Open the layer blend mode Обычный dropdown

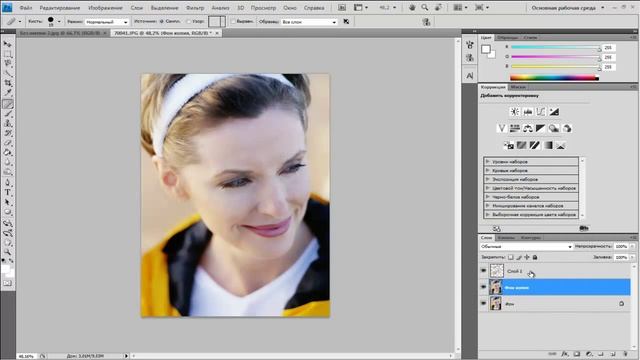tap(526, 247)
